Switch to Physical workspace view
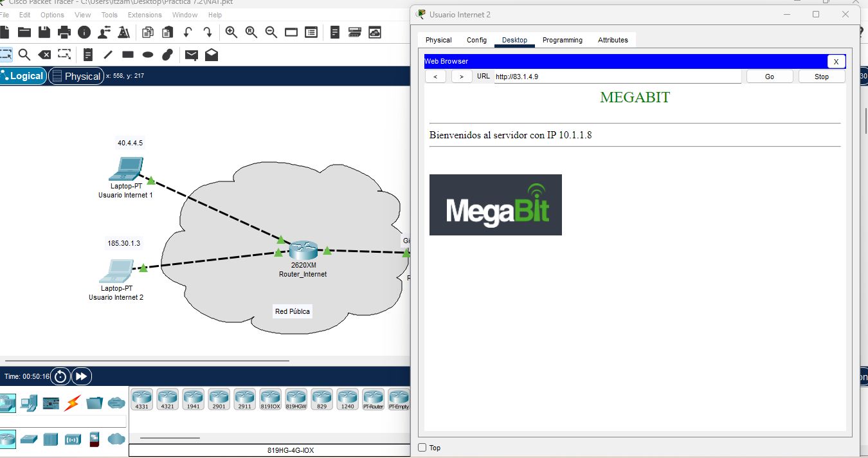The width and height of the screenshot is (868, 458). coord(77,76)
